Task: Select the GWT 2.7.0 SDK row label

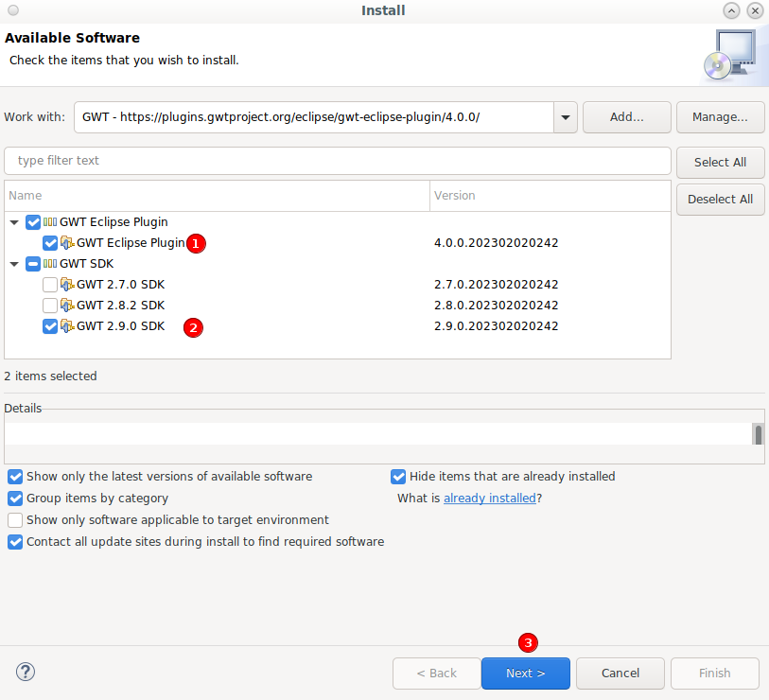Action: click(x=121, y=285)
